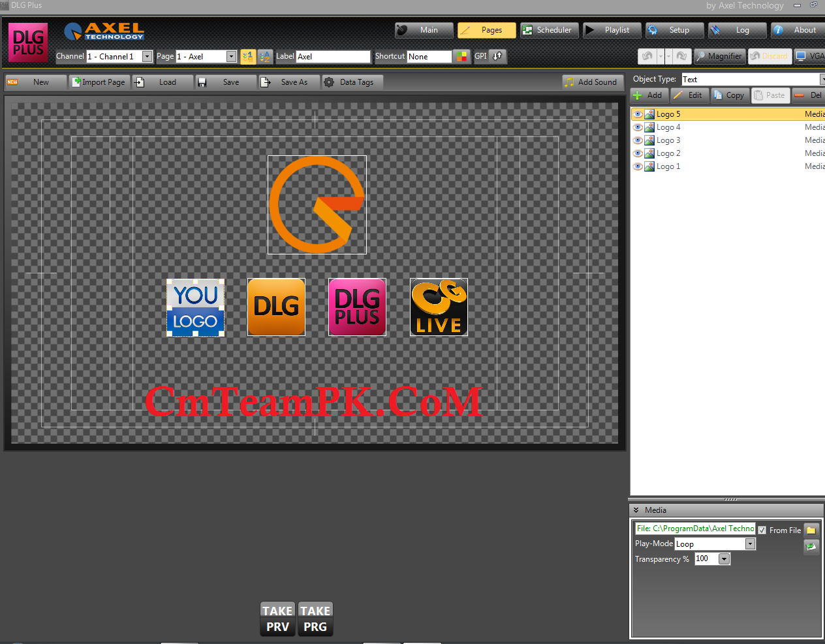Screen dimensions: 825x644
Task: Click the sort pages alphabetically icon
Action: click(x=265, y=57)
